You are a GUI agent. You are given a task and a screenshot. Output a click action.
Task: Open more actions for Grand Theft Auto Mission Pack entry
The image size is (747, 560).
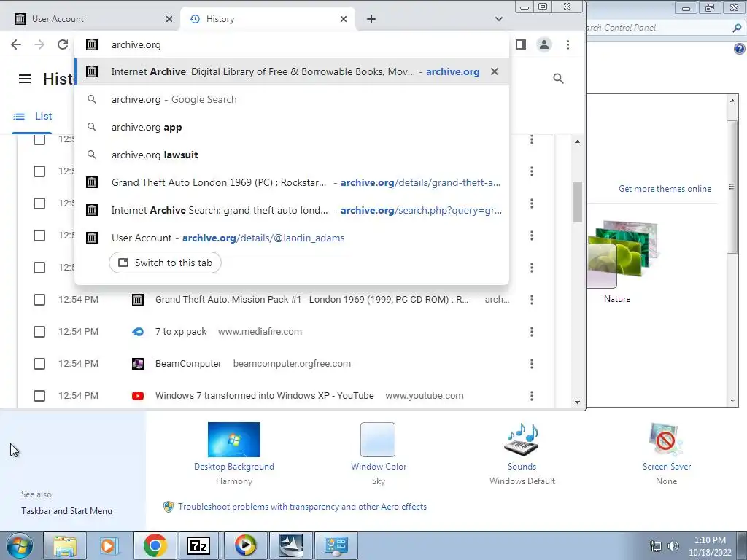click(532, 300)
